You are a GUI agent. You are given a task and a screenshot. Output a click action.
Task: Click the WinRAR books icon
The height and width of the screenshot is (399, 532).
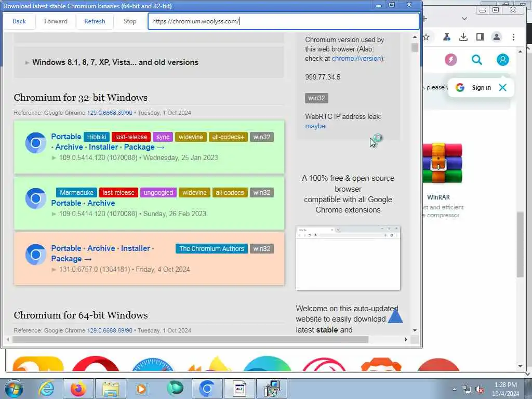tap(442, 164)
